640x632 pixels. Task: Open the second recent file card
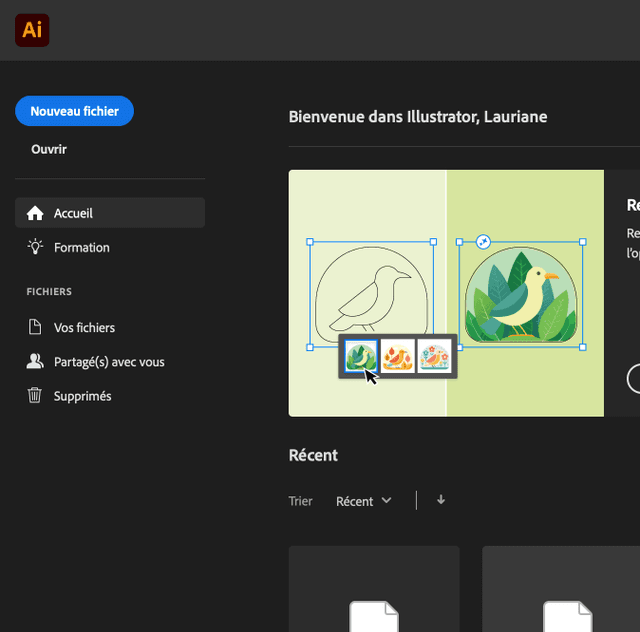tap(561, 589)
